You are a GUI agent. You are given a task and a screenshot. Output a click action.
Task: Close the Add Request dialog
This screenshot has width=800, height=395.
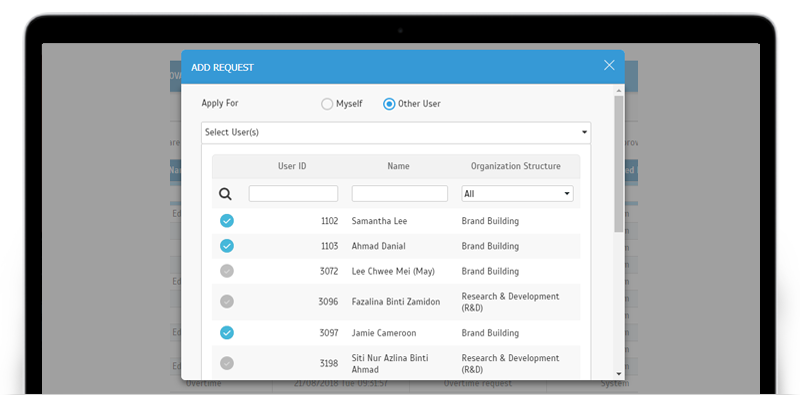609,65
